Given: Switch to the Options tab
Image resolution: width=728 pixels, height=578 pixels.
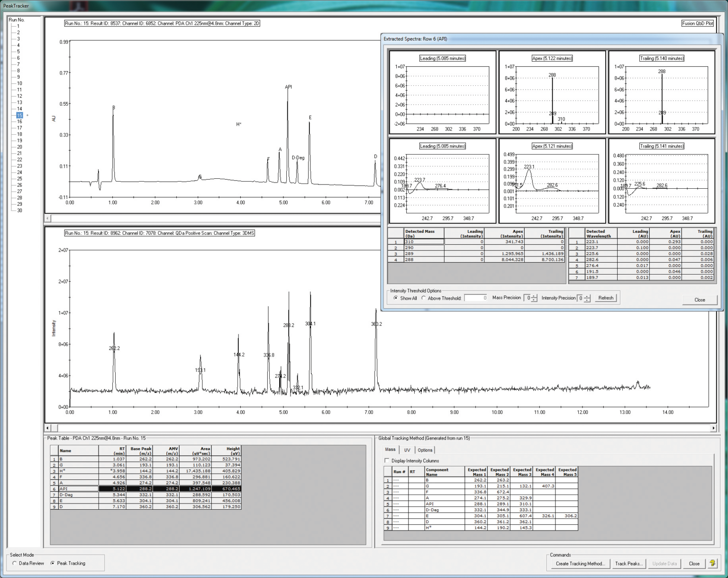Looking at the screenshot, I should [425, 450].
